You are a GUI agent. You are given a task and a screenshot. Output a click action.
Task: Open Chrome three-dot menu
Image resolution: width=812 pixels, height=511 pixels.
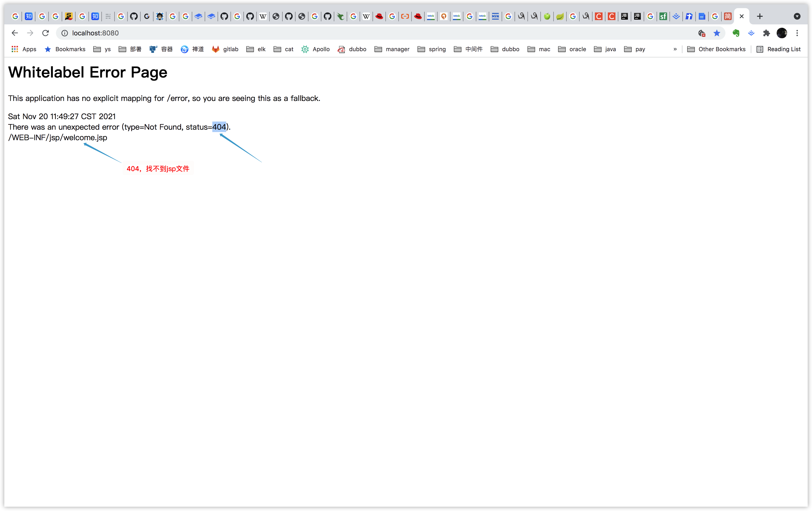797,33
